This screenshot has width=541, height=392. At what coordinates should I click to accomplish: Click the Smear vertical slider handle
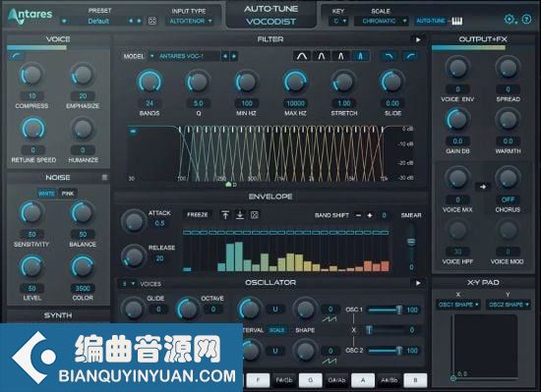(x=411, y=242)
